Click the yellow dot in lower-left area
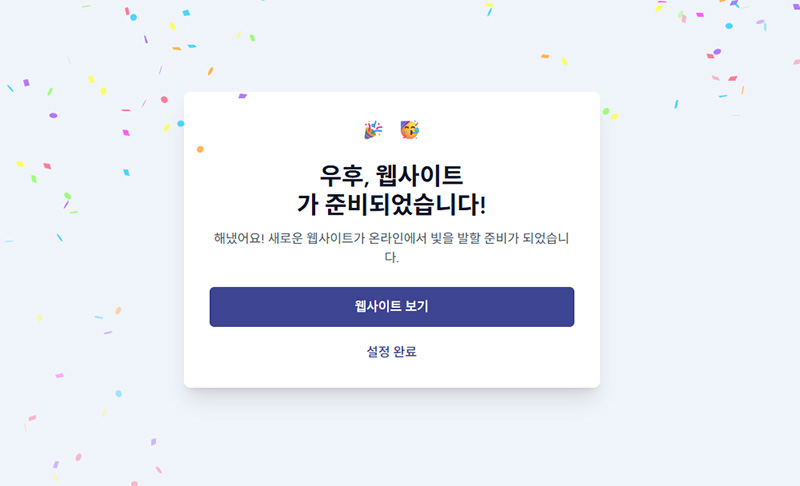This screenshot has width=800, height=486. point(39,318)
